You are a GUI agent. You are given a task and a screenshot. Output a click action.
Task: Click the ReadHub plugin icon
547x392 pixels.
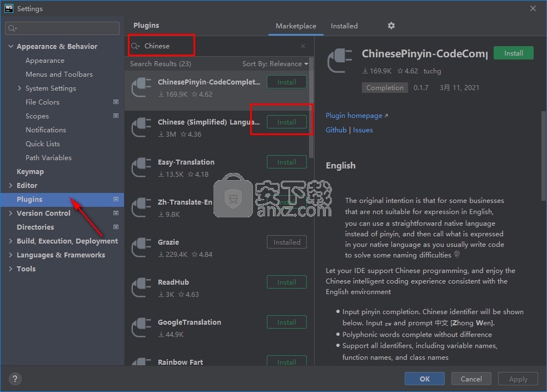141,287
